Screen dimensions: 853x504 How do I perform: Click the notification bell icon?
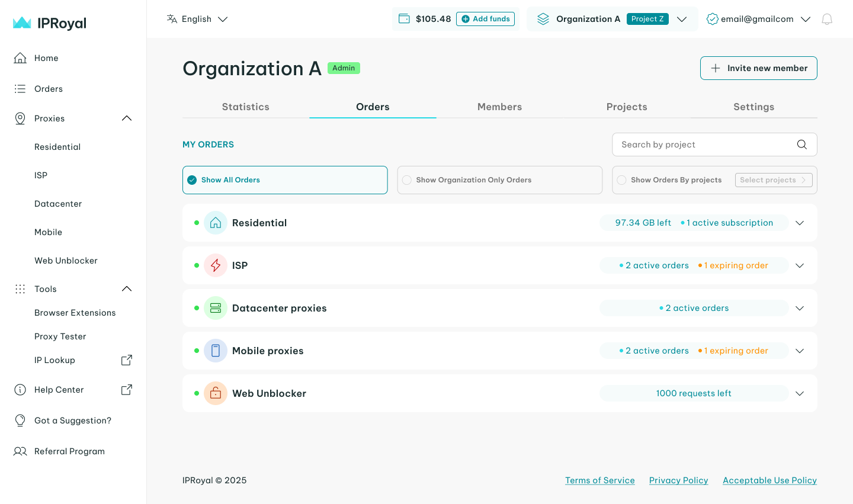[x=827, y=19]
